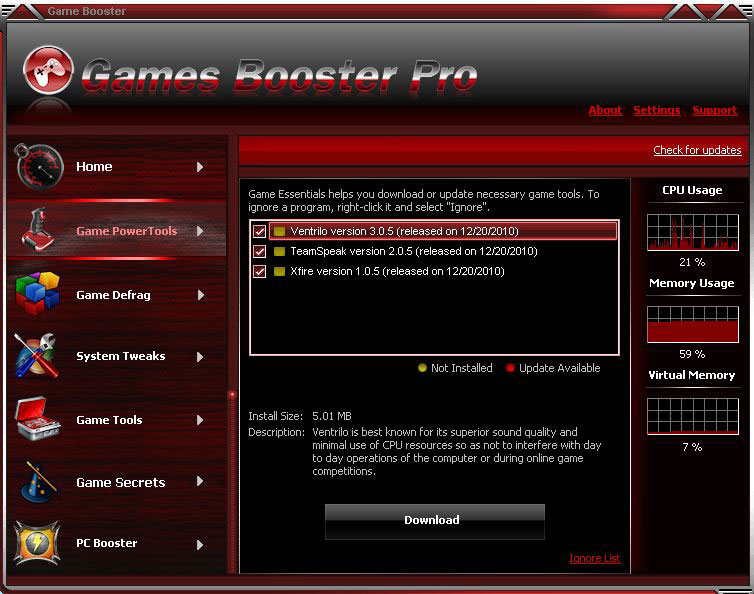Image resolution: width=754 pixels, height=594 pixels.
Task: Click the Games Booster Pro gamepad logo
Action: tap(48, 70)
